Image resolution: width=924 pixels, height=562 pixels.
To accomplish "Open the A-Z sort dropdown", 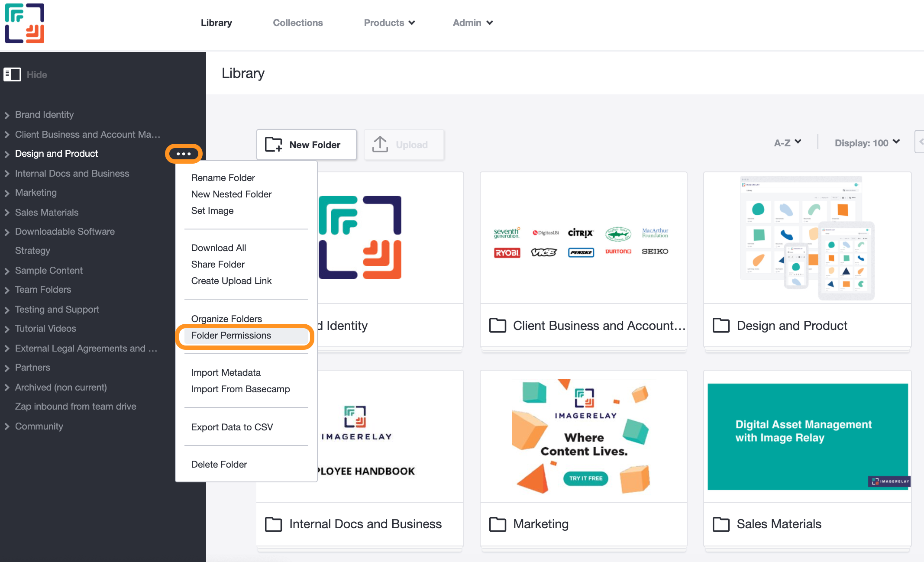I will pyautogui.click(x=787, y=142).
